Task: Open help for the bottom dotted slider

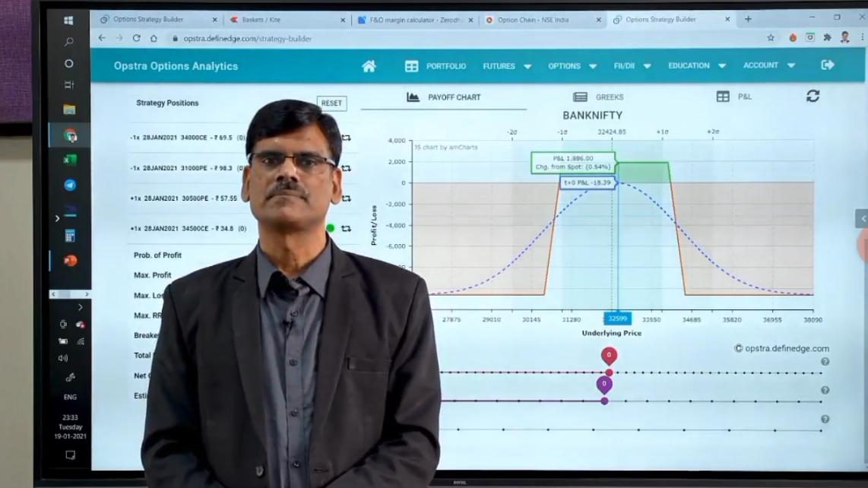Action: (x=825, y=420)
